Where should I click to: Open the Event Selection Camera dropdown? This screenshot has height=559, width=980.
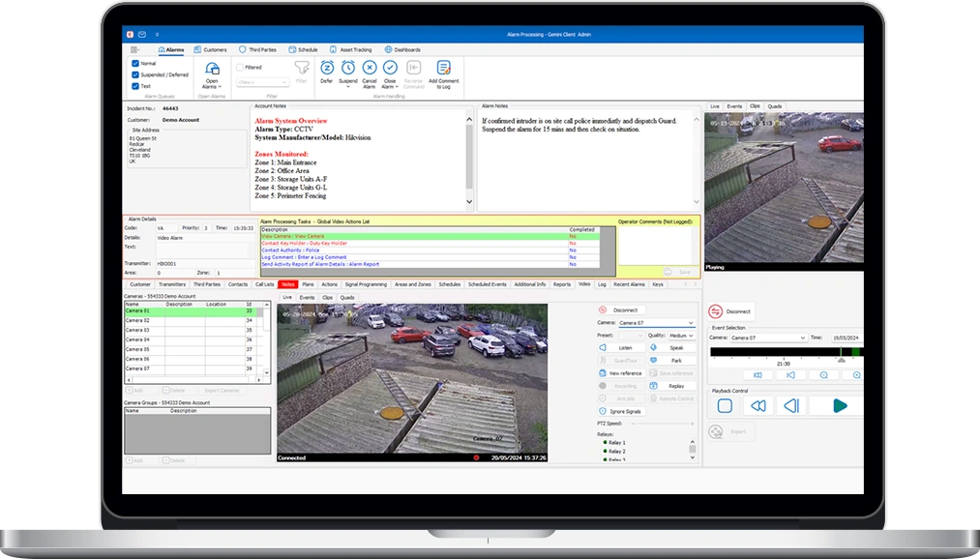[768, 338]
